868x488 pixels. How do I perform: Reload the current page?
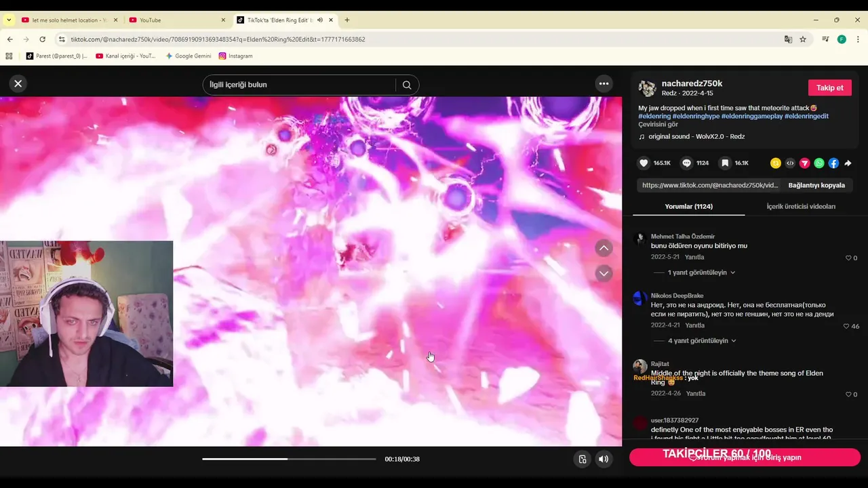pos(42,39)
